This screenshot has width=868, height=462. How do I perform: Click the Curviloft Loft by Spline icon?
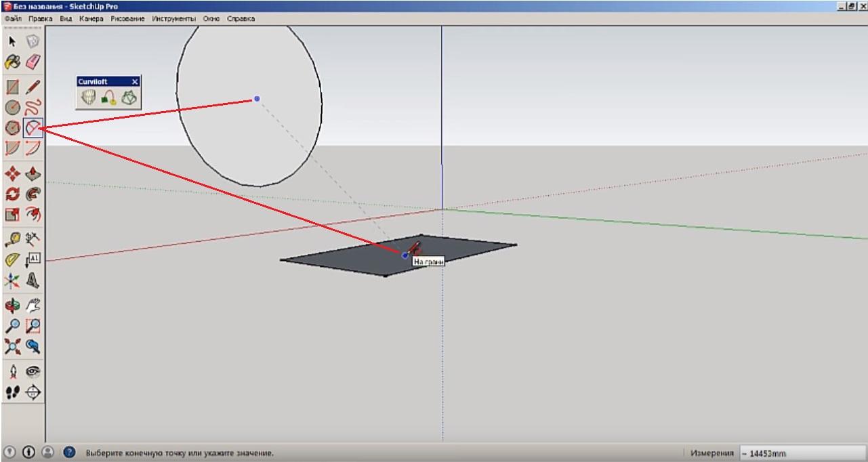pos(89,98)
